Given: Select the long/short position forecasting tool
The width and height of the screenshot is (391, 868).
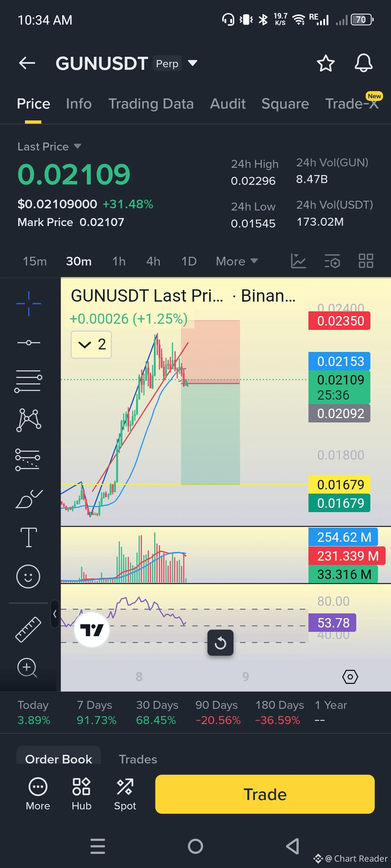Looking at the screenshot, I should point(28,459).
